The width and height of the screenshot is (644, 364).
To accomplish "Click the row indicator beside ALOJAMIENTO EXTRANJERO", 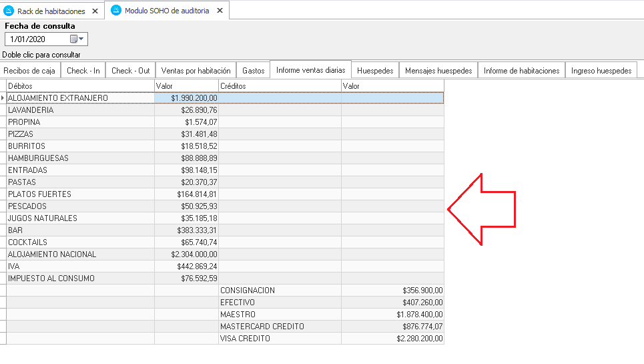I will pyautogui.click(x=3, y=98).
